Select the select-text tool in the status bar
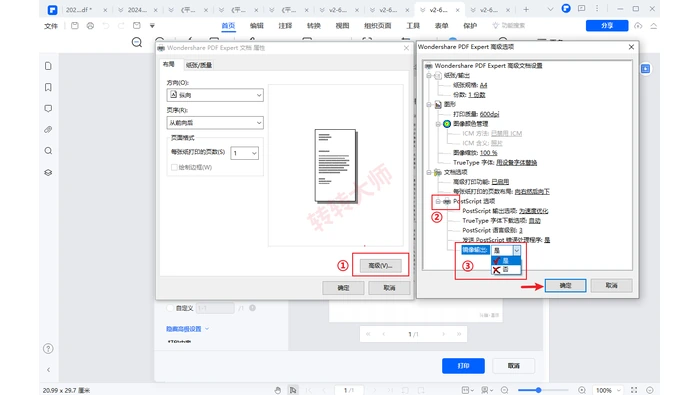The image size is (700, 395). [x=293, y=390]
